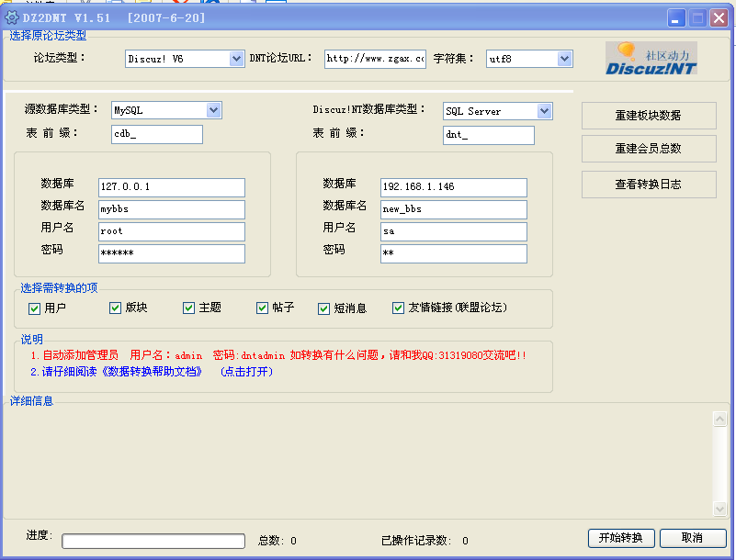Uncheck the 主题 checkbox

188,308
